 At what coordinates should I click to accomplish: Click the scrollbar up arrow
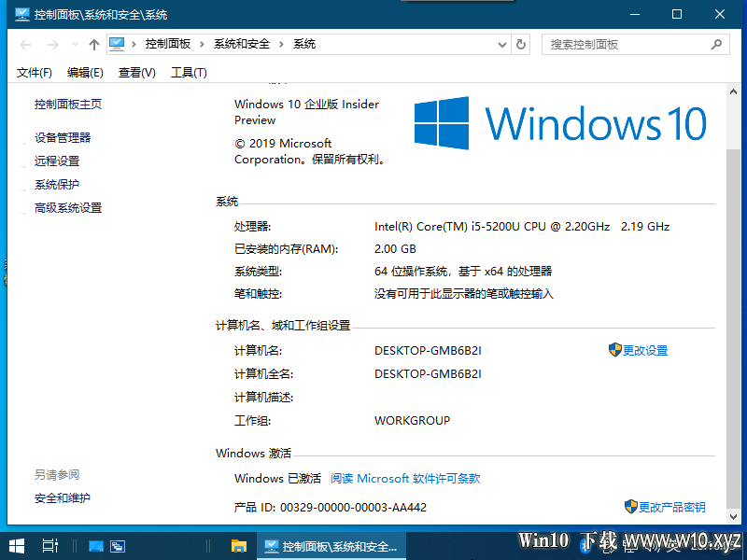click(733, 91)
